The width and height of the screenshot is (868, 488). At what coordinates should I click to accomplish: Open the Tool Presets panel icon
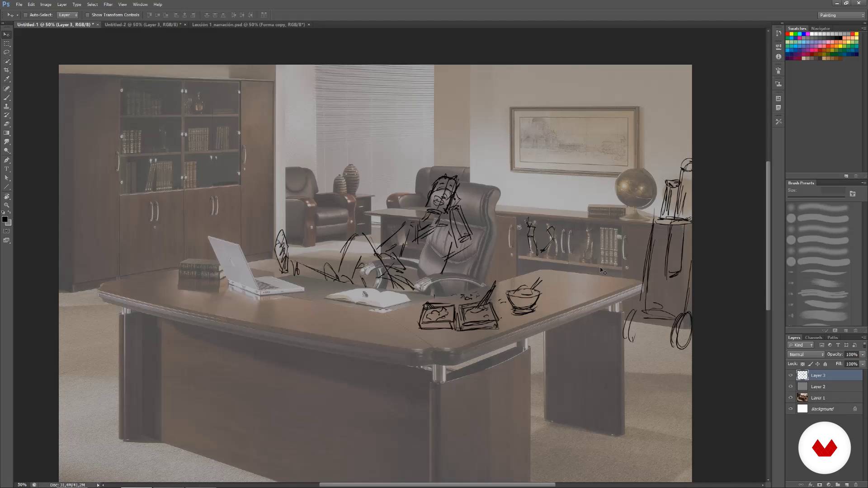(778, 122)
